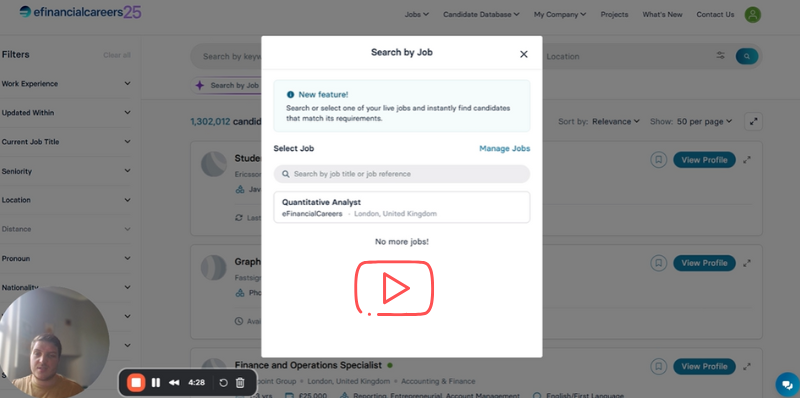Open the advanced filter sliders icon
Image resolution: width=800 pixels, height=398 pixels.
tap(720, 56)
